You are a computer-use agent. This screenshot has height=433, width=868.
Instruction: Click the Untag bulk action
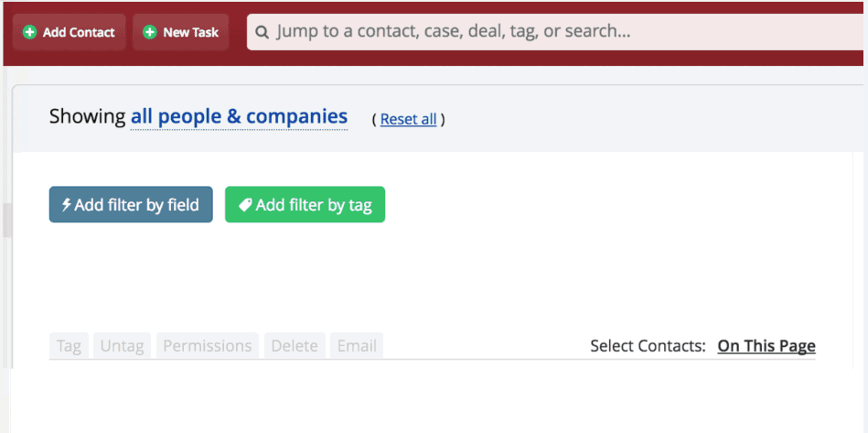(123, 346)
